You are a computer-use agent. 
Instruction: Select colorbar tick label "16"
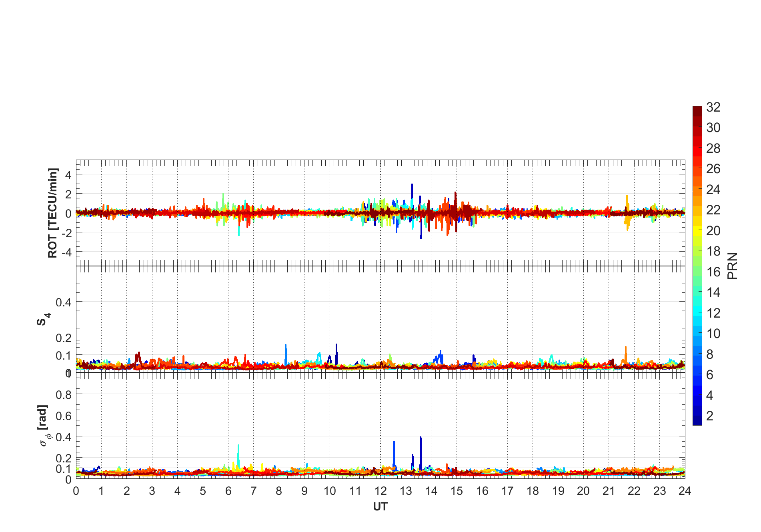tap(713, 272)
